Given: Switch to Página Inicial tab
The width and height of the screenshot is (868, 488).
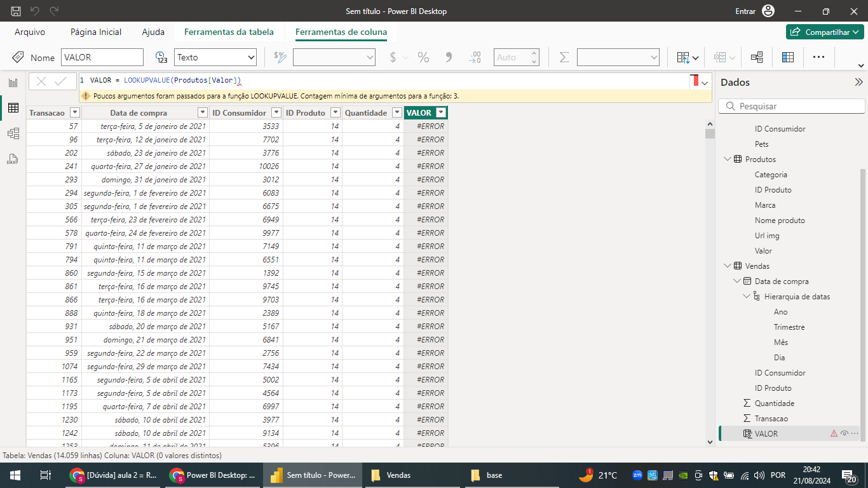Looking at the screenshot, I should 96,32.
